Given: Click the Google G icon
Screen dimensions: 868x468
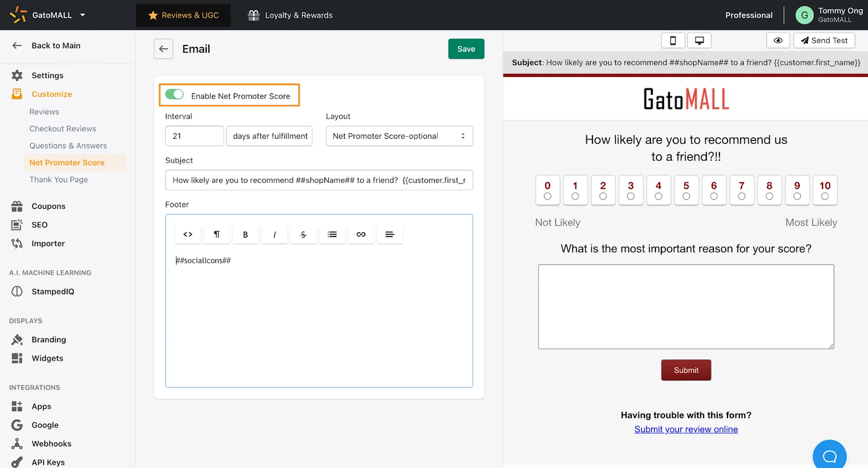Looking at the screenshot, I should click(17, 425).
